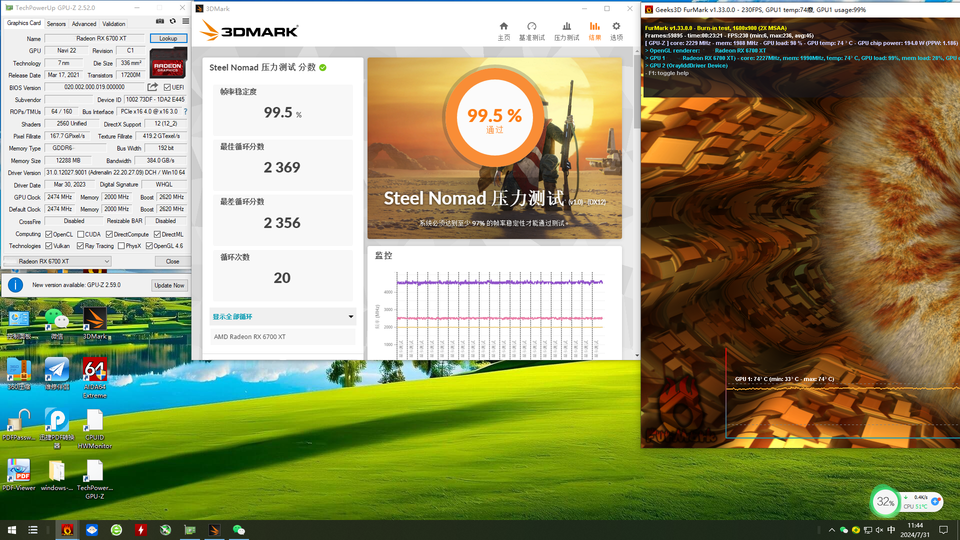This screenshot has width=960, height=540.
Task: Open the notification center icon
Action: point(943,530)
